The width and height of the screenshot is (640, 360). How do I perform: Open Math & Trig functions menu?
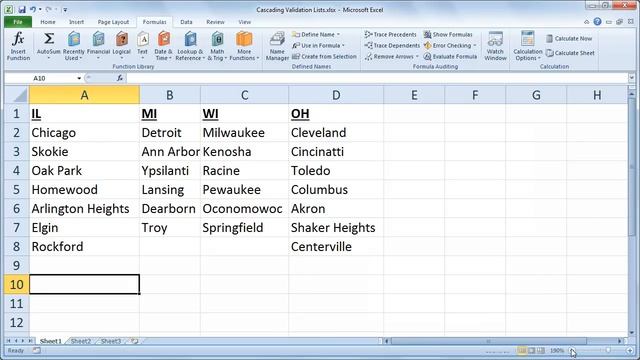point(217,46)
